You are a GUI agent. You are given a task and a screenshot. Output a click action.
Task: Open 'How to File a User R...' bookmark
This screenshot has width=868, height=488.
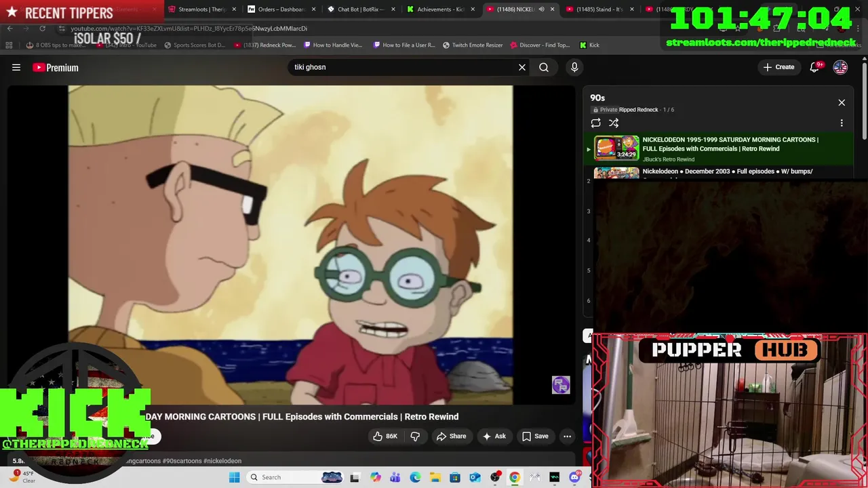[404, 45]
